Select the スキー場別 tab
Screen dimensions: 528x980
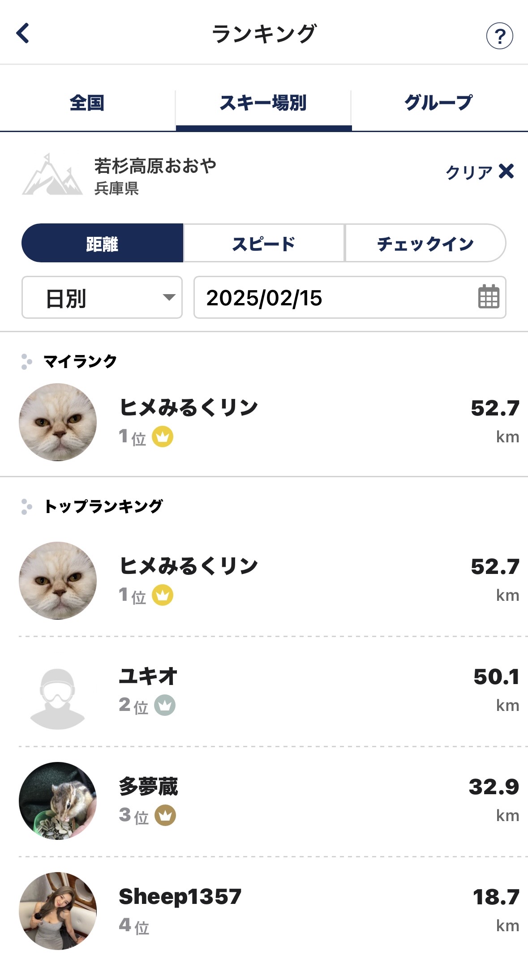[263, 103]
